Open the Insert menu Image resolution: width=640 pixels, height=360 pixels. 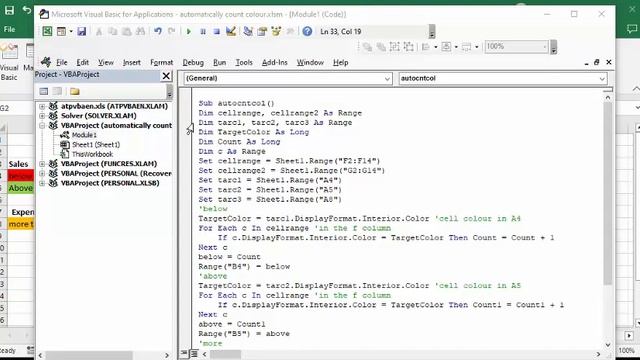(x=131, y=62)
